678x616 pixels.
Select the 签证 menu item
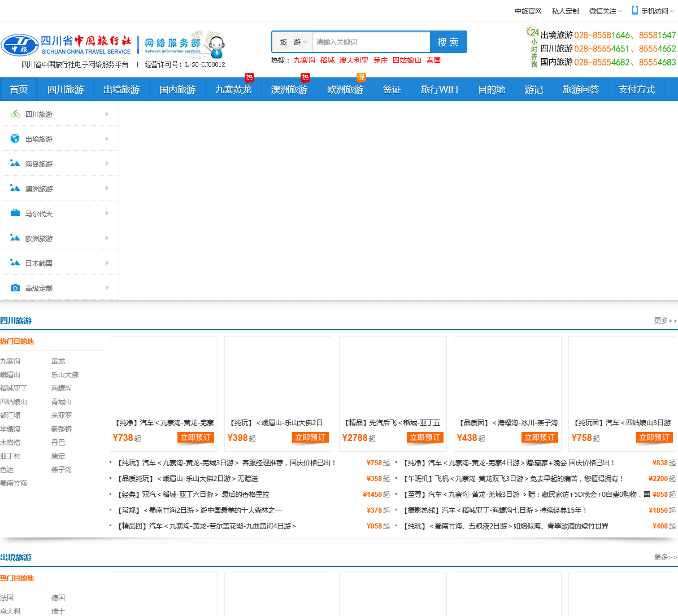click(392, 90)
